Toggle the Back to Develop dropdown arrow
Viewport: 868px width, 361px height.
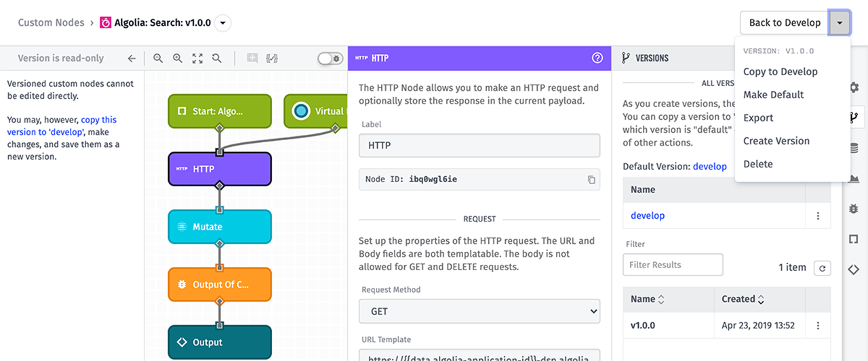[840, 22]
